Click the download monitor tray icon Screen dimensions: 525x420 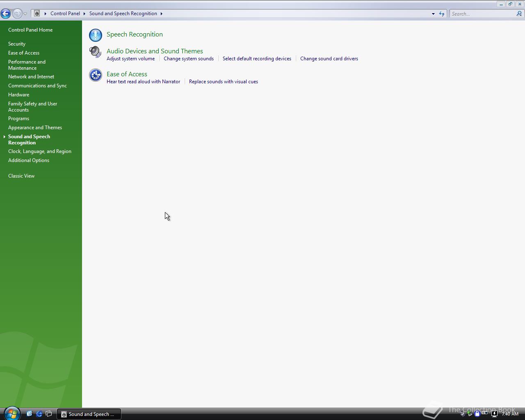(x=495, y=414)
